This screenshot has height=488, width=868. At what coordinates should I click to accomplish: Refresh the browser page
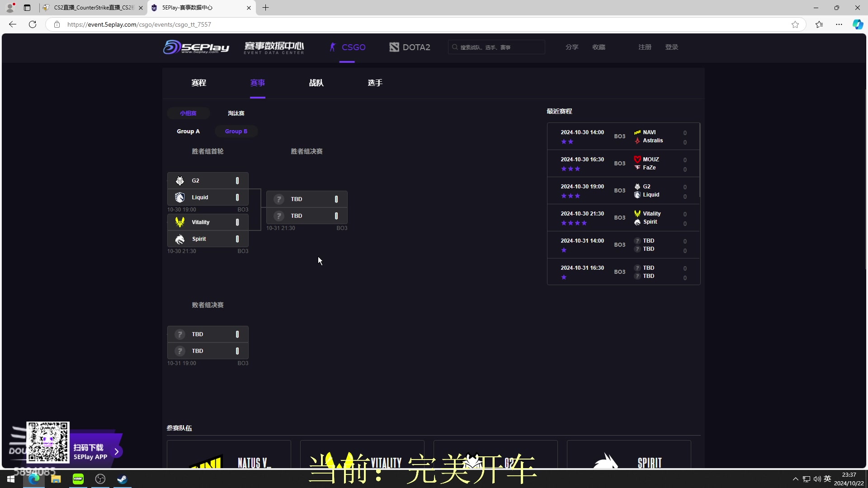(33, 24)
